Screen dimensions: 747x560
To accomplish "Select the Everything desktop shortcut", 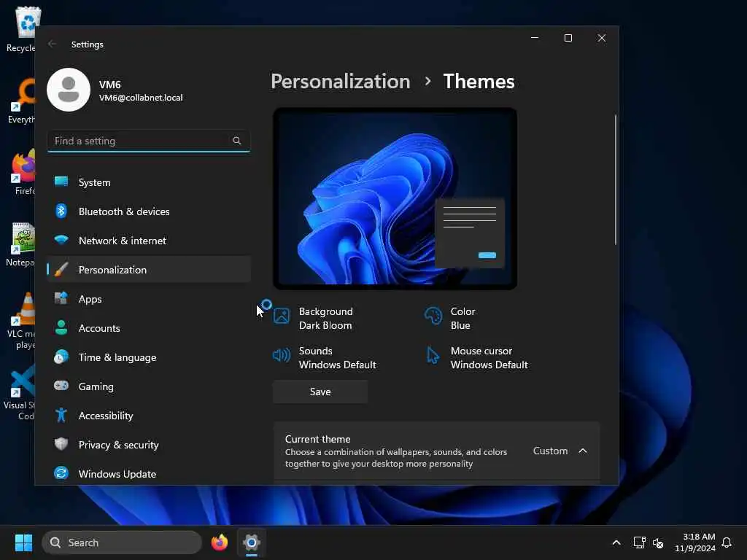I will coord(21,101).
